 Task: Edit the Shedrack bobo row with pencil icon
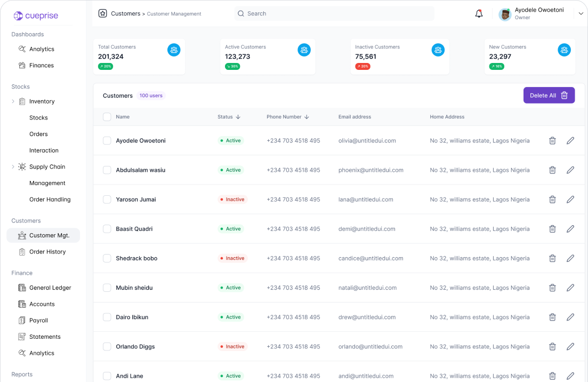[x=570, y=258]
